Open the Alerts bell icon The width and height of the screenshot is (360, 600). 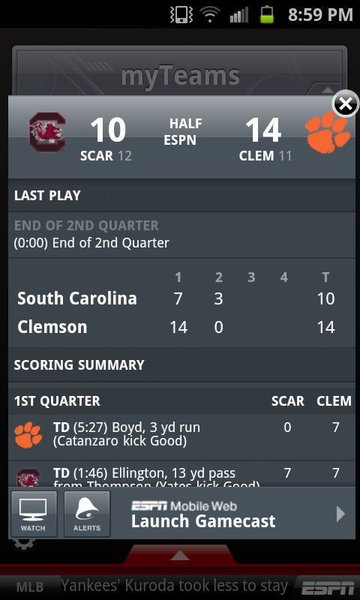point(87,514)
